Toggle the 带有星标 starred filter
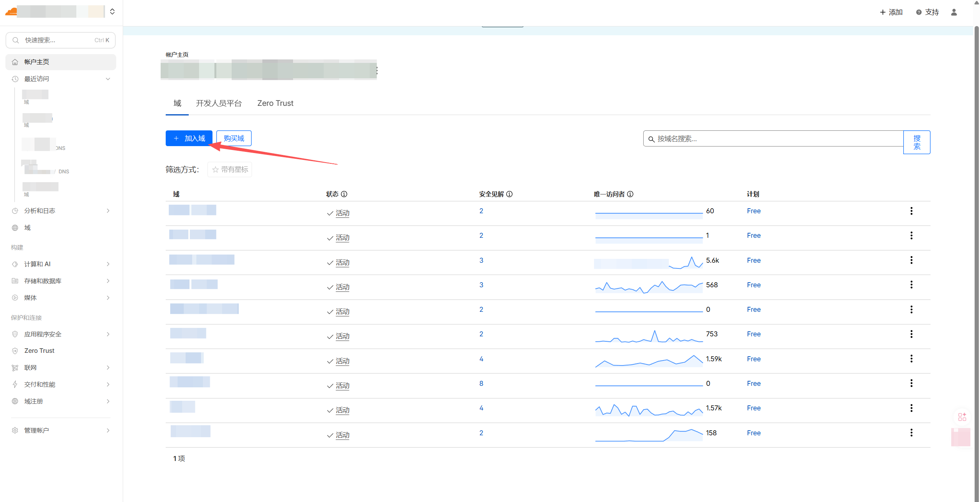This screenshot has width=980, height=502. pyautogui.click(x=230, y=170)
